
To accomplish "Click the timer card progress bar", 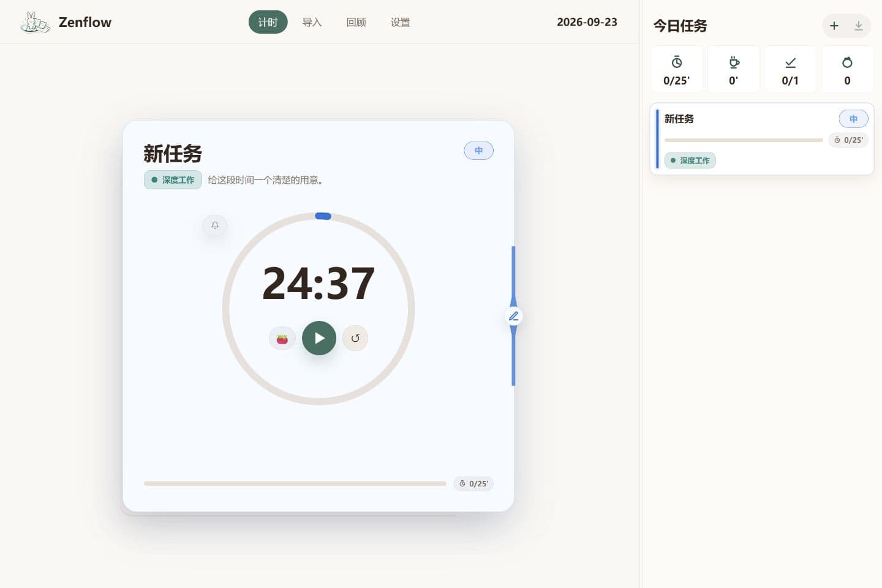I will point(295,484).
